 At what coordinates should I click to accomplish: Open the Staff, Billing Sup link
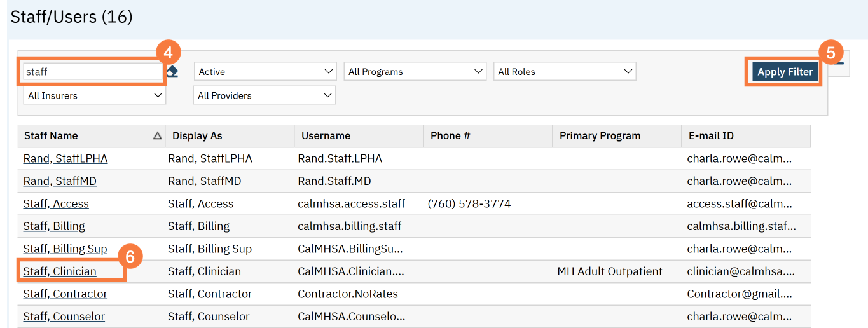pyautogui.click(x=65, y=249)
